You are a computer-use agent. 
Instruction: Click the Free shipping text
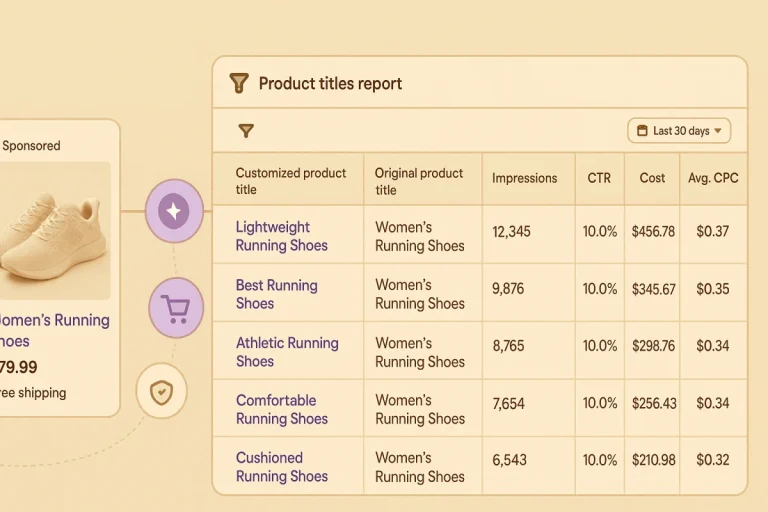[33, 392]
